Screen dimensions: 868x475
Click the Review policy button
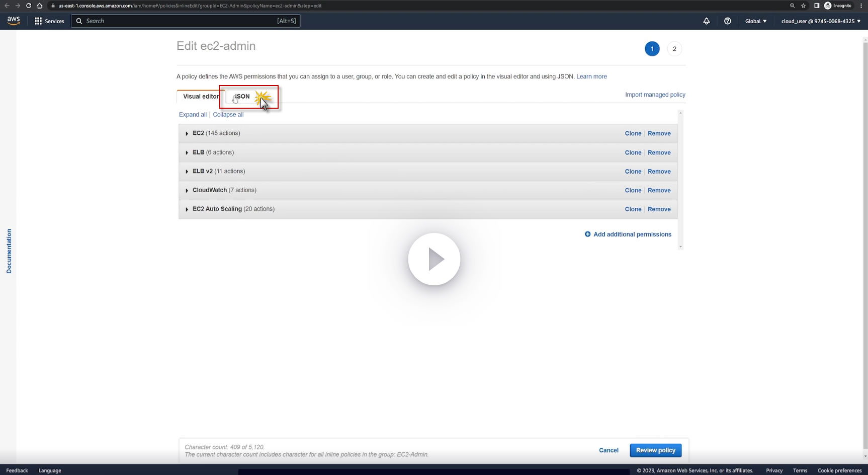(656, 450)
